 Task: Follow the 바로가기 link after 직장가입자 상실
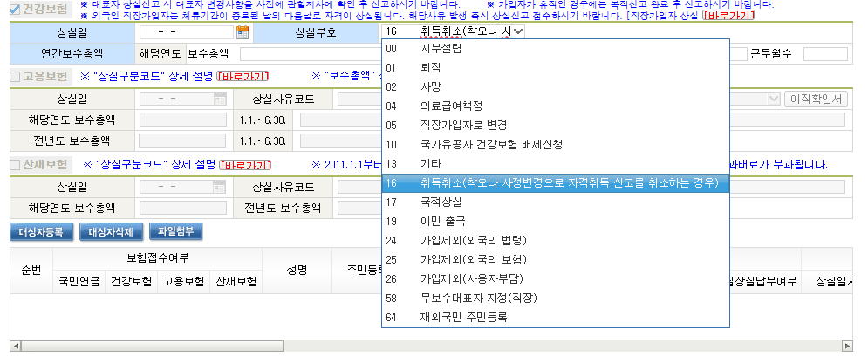pos(728,15)
